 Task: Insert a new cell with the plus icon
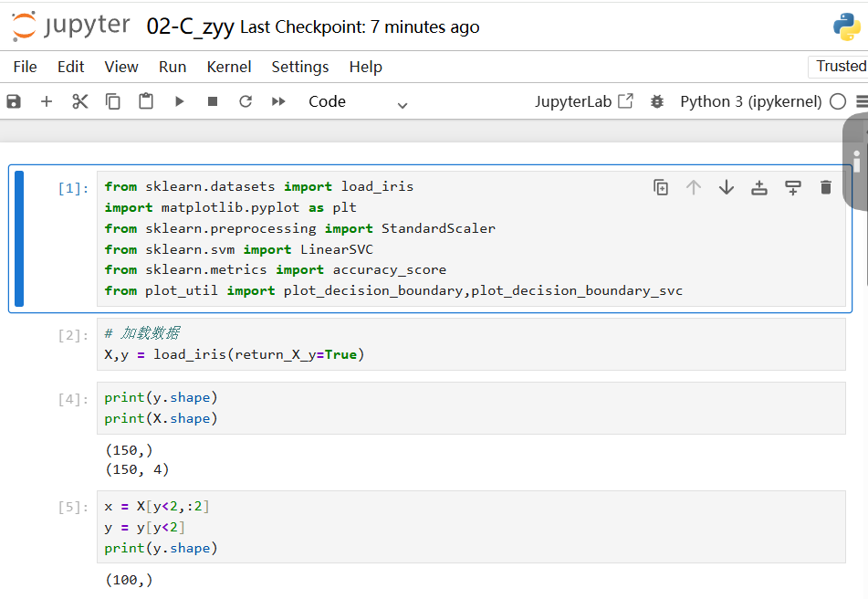(x=47, y=101)
